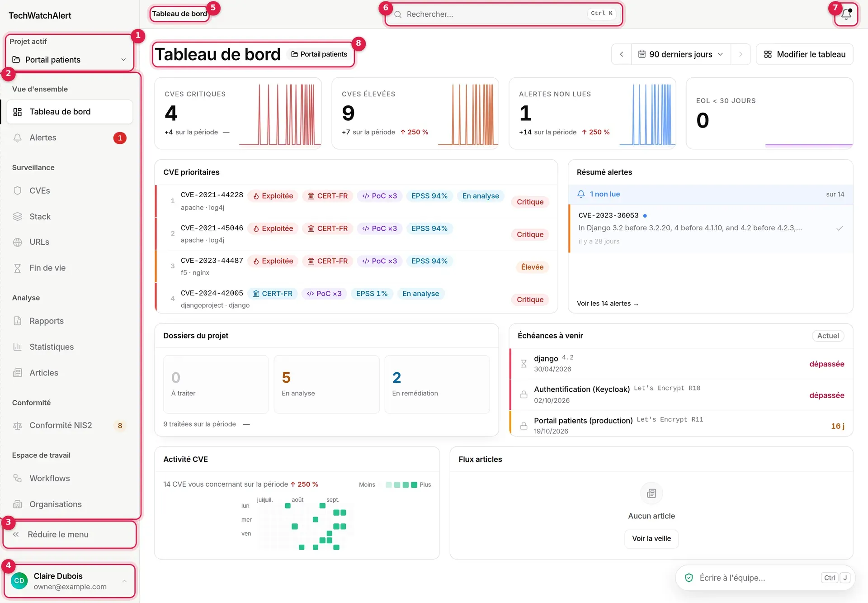This screenshot has width=868, height=603.
Task: Click the Alertes bell icon in sidebar
Action: (18, 138)
